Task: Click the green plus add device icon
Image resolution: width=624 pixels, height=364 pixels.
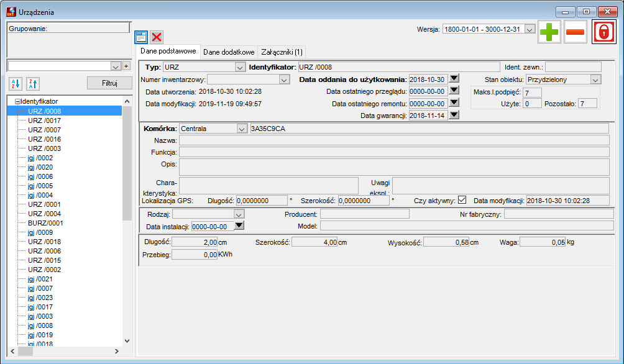Action: 549,32
